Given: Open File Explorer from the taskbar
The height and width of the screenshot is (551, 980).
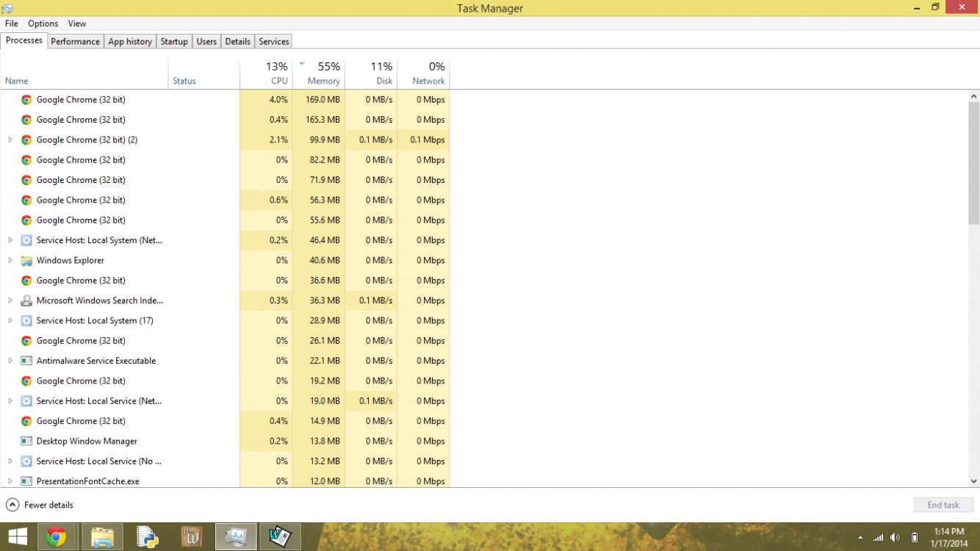Looking at the screenshot, I should [102, 537].
